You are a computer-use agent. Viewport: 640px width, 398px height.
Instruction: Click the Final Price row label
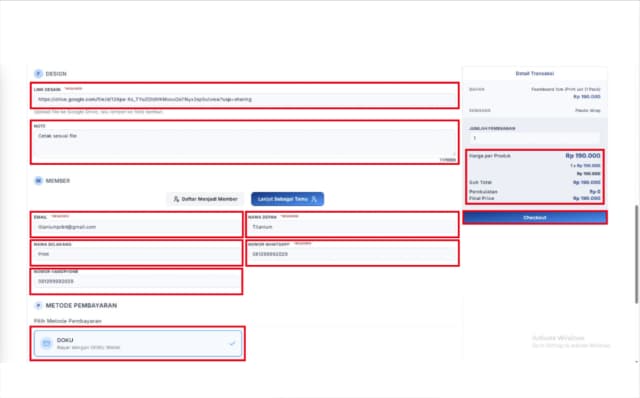482,198
